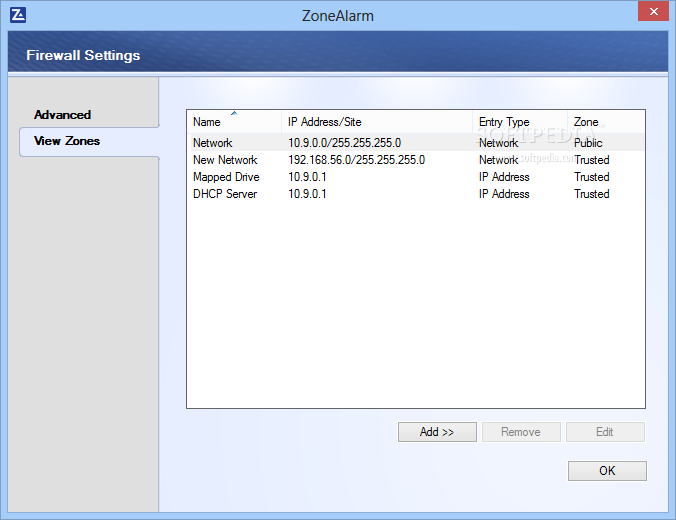Click Mapped Drive IP address 10.9.0.1
The width and height of the screenshot is (676, 520).
(307, 177)
